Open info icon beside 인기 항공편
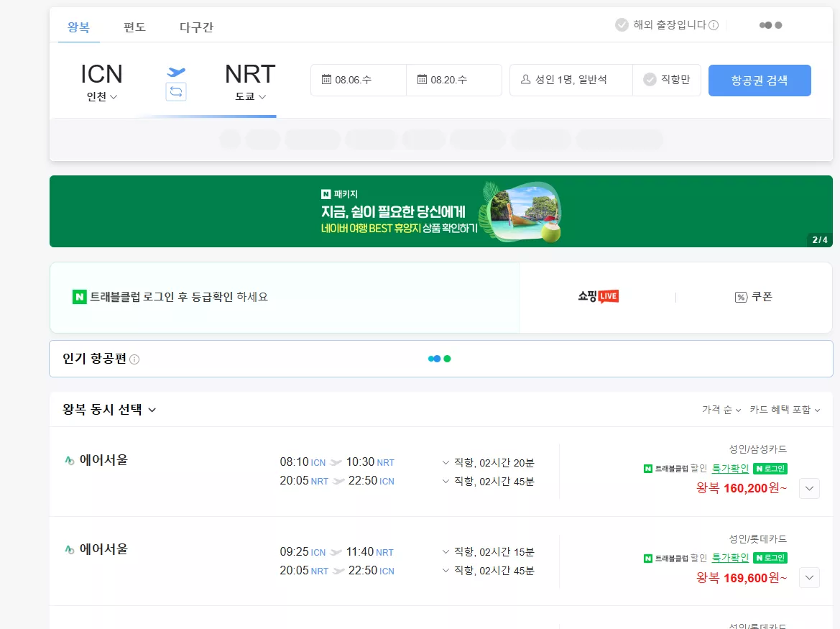The image size is (840, 629). tap(134, 359)
